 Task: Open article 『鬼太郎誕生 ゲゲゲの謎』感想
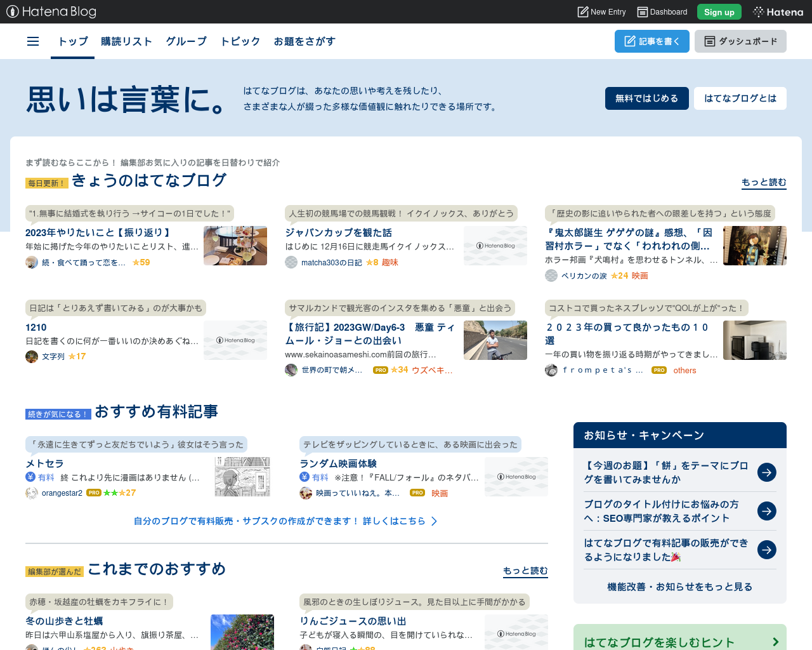click(x=629, y=239)
